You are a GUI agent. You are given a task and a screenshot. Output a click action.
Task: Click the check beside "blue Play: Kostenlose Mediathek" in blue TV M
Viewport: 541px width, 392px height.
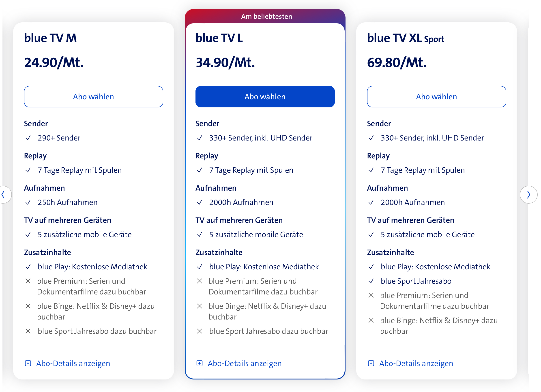[x=28, y=267]
